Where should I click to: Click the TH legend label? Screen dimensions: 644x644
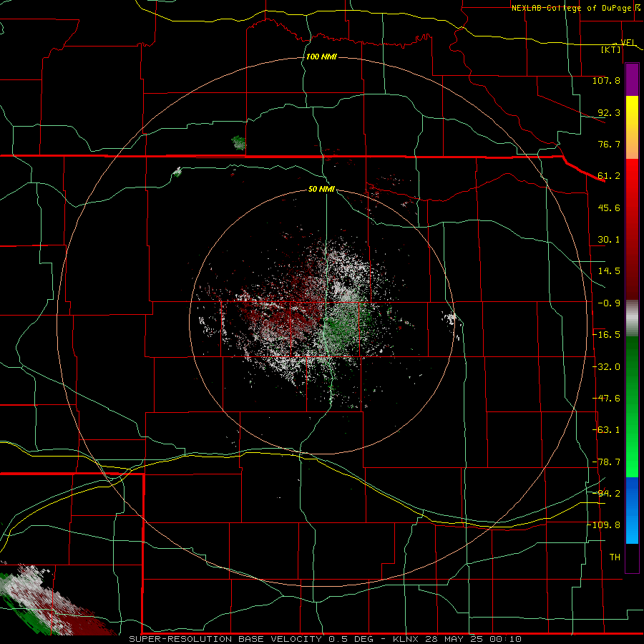(x=615, y=557)
